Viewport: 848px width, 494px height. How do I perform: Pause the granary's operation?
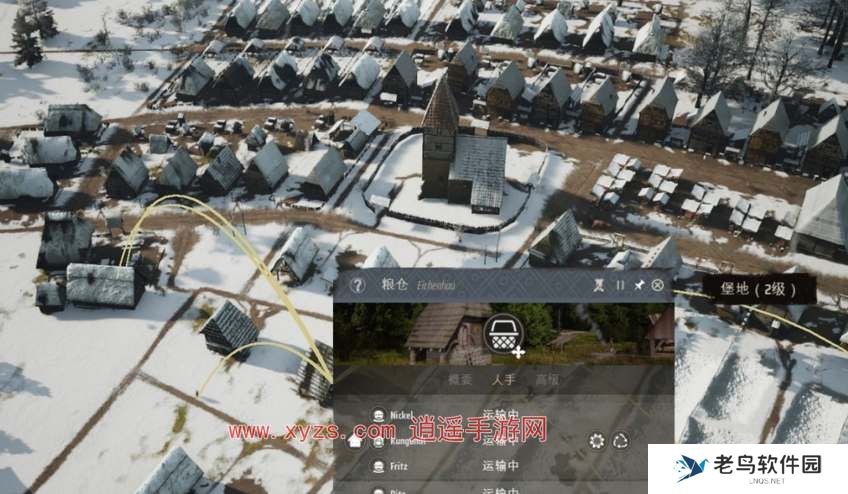[619, 285]
